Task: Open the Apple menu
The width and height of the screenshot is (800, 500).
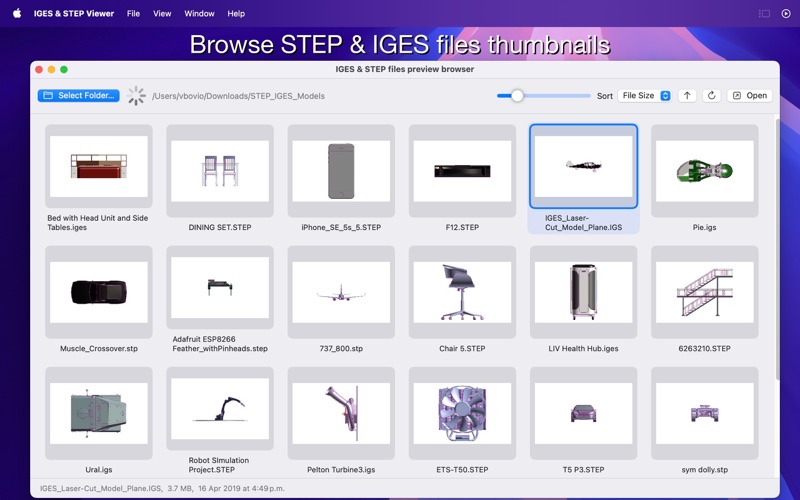Action: point(17,13)
